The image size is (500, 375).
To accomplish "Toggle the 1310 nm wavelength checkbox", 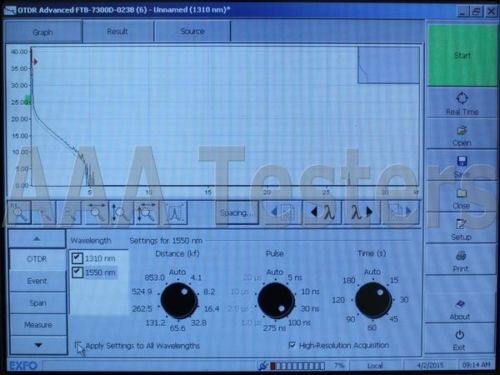I will 77,258.
